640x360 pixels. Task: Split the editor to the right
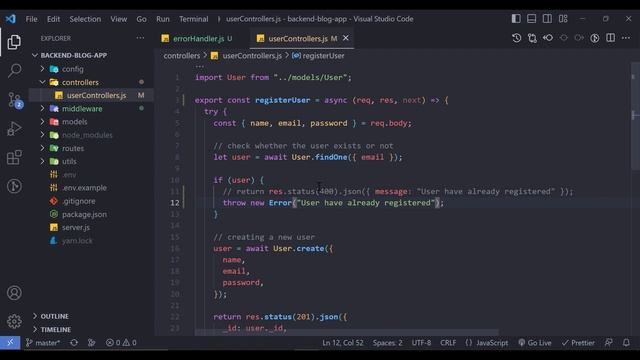611,38
